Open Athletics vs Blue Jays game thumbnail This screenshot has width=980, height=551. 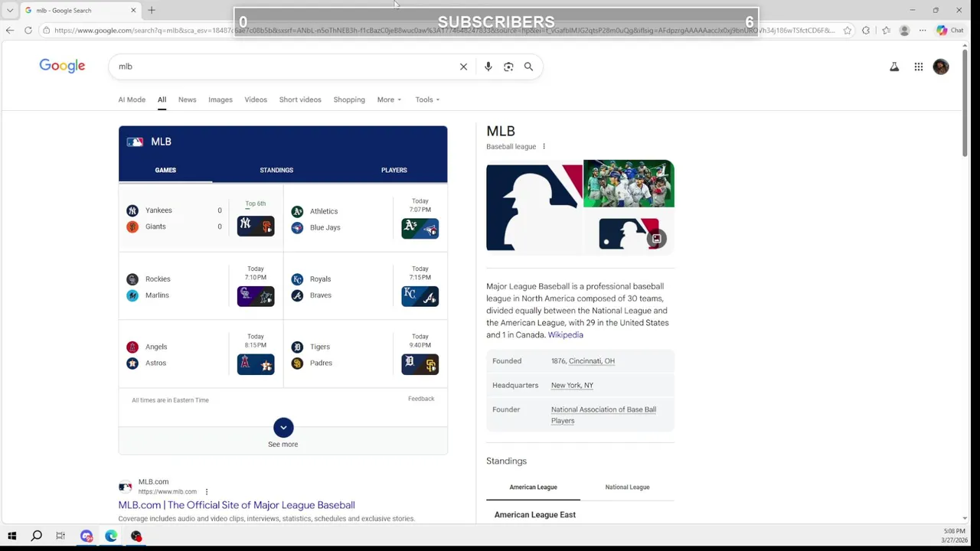(x=420, y=228)
